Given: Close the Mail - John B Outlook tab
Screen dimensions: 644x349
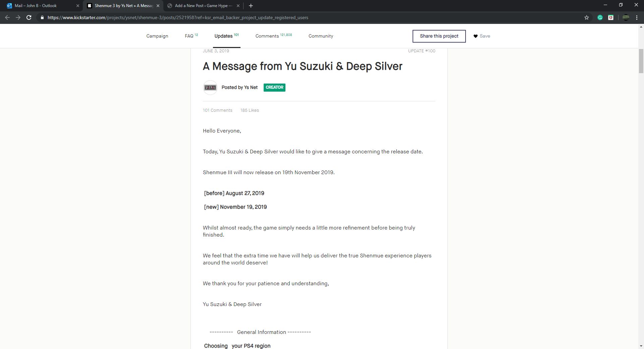Looking at the screenshot, I should point(78,6).
